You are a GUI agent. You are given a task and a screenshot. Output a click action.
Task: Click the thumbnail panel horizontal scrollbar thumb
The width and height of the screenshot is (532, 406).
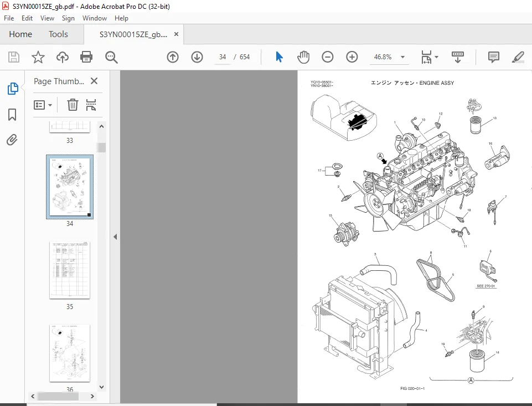coord(58,396)
